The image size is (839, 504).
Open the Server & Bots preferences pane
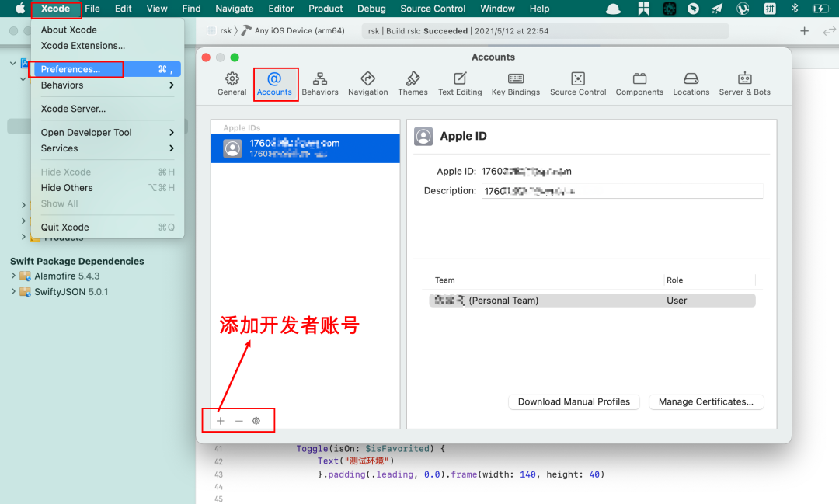coord(744,84)
